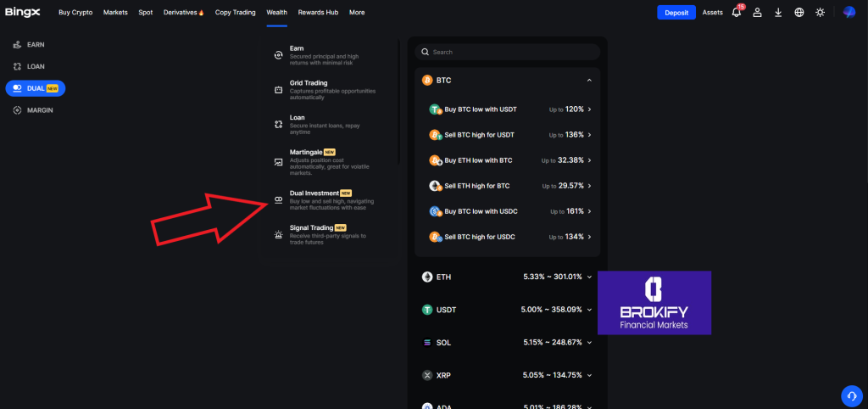The width and height of the screenshot is (868, 409).
Task: Collapse the BTC section chevron
Action: tap(589, 81)
